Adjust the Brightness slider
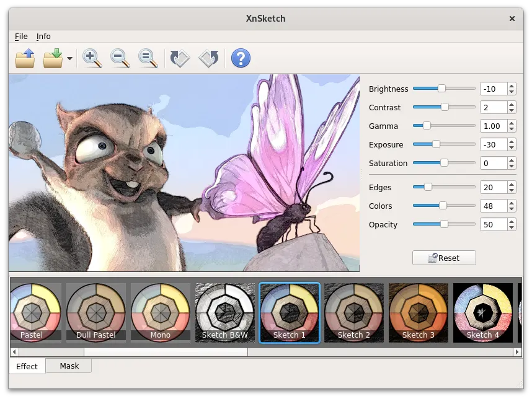532x399 pixels. click(x=444, y=89)
